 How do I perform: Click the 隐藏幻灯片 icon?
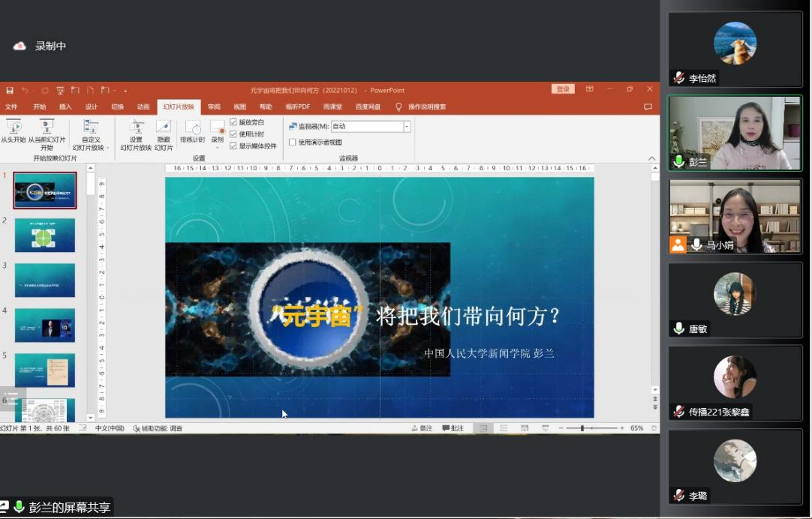click(x=164, y=127)
